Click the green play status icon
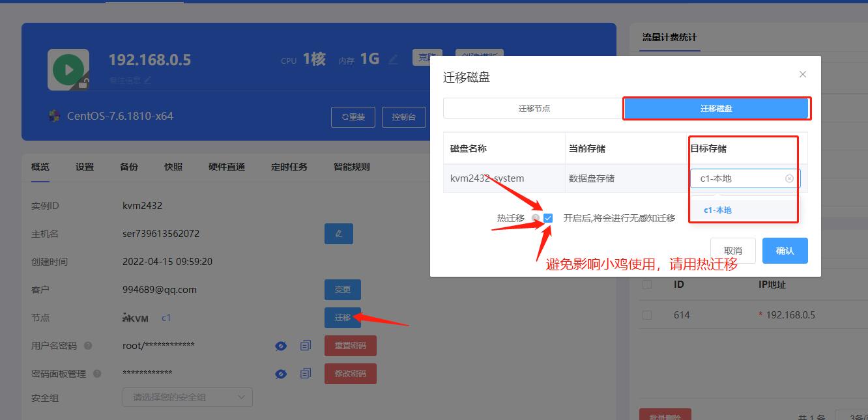 point(68,69)
